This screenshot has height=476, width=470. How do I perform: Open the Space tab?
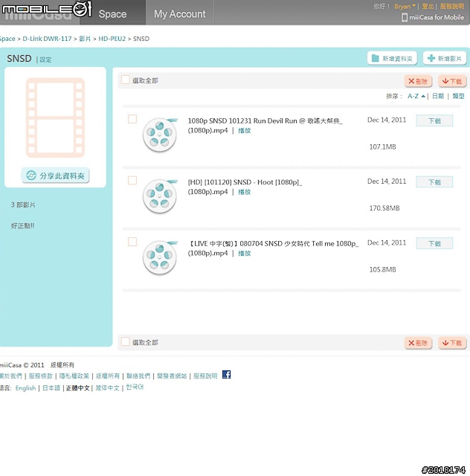(x=112, y=13)
